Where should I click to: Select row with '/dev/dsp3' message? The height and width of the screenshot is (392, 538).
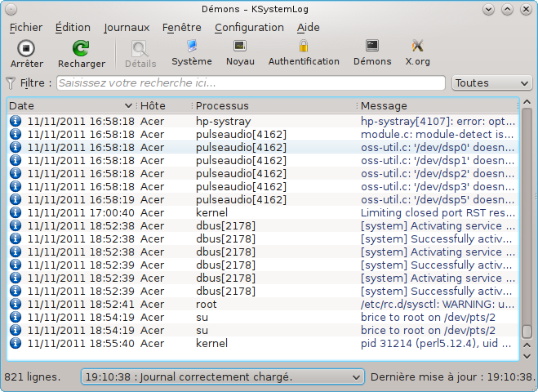[x=263, y=186]
